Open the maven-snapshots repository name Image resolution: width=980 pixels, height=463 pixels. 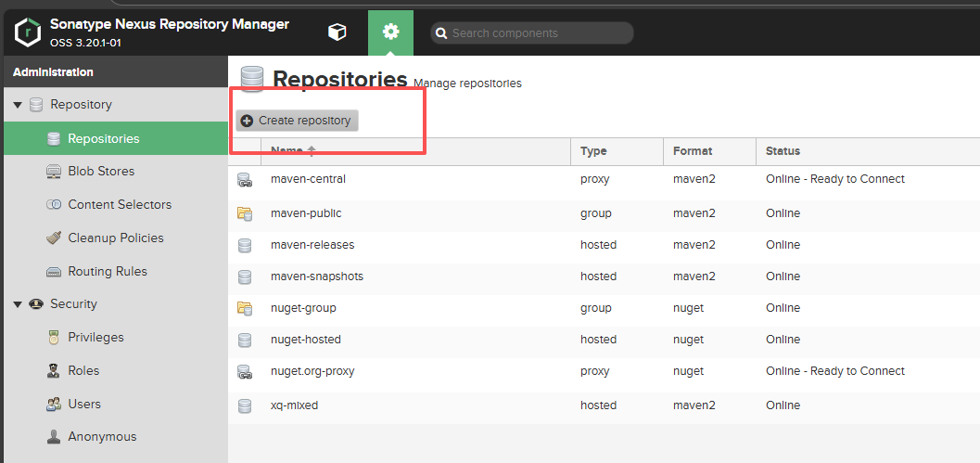tap(317, 276)
